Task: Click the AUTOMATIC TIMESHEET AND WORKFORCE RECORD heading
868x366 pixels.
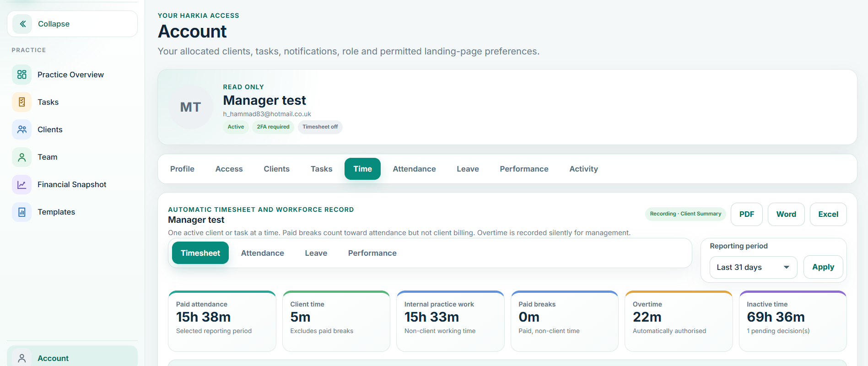Action: click(261, 210)
